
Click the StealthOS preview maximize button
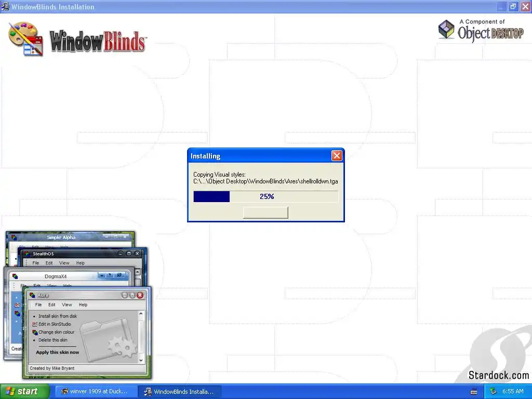(129, 254)
